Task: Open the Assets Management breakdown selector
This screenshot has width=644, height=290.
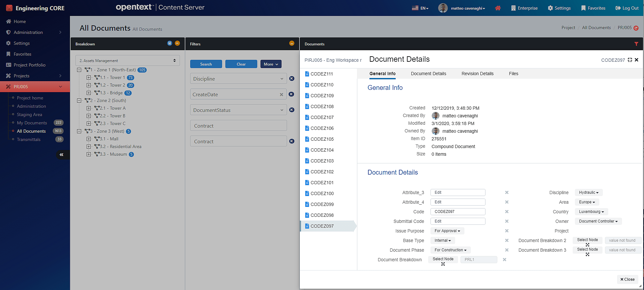Action: pos(128,60)
